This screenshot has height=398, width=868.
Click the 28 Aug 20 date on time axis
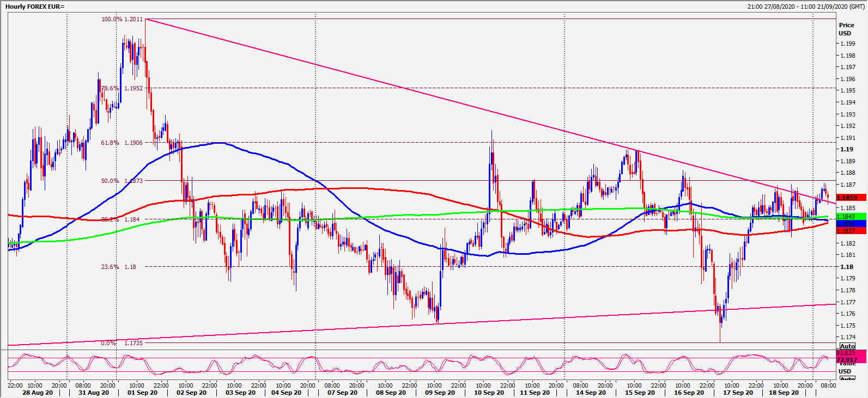38,393
